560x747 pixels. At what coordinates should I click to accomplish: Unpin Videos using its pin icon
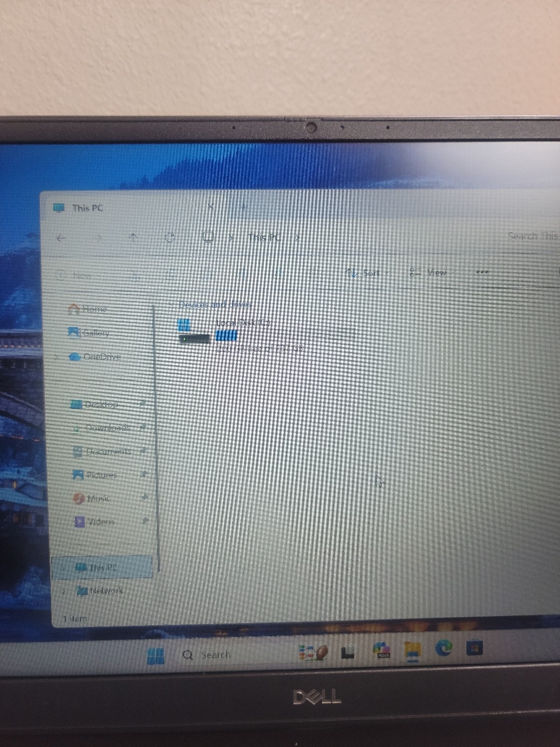(145, 520)
